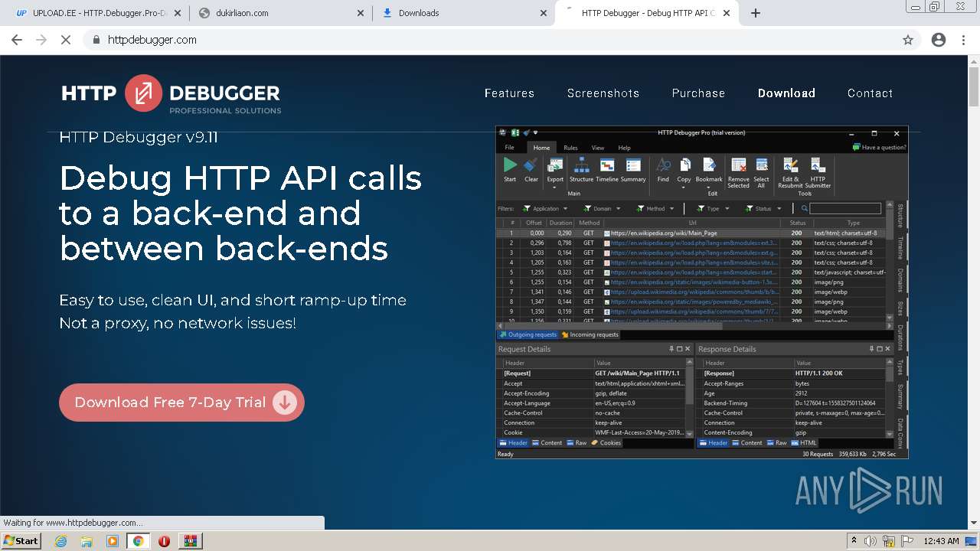Open the HTTP Debugger Pro screenshot image
Image resolution: width=980 pixels, height=551 pixels.
[x=701, y=292]
